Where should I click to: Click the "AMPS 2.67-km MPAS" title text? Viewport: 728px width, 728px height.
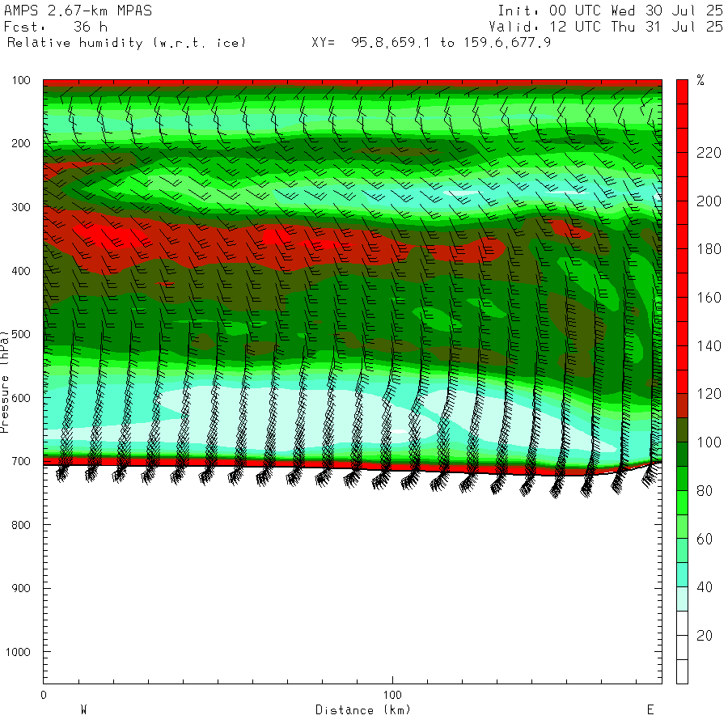pyautogui.click(x=78, y=11)
